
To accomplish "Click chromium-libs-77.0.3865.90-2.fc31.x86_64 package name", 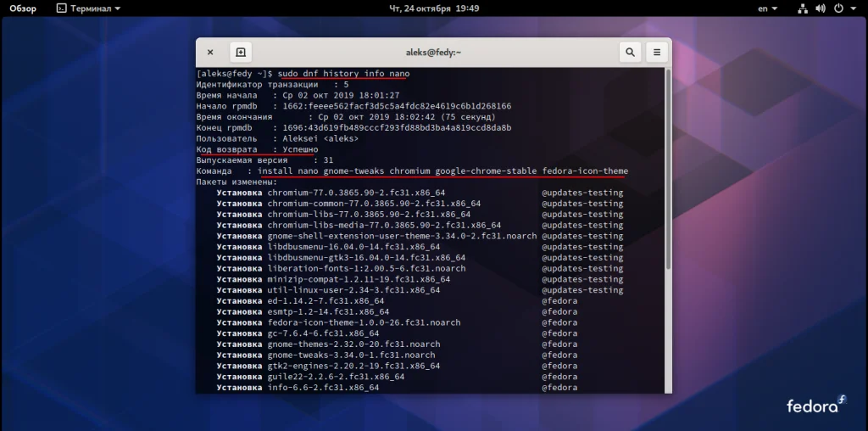I will (369, 215).
